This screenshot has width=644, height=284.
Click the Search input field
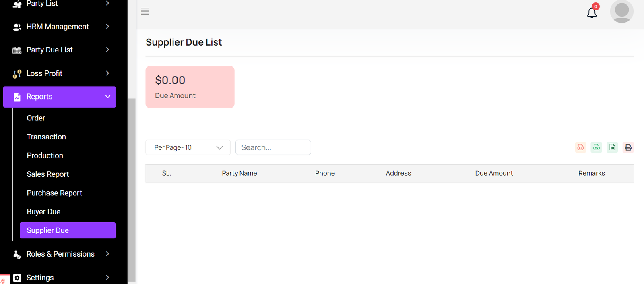pos(273,147)
